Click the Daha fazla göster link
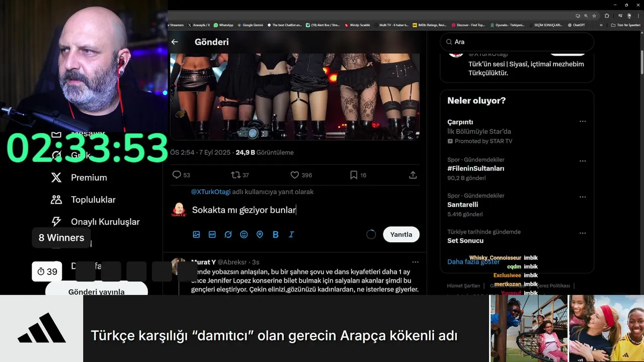This screenshot has width=644, height=362. pos(473,262)
